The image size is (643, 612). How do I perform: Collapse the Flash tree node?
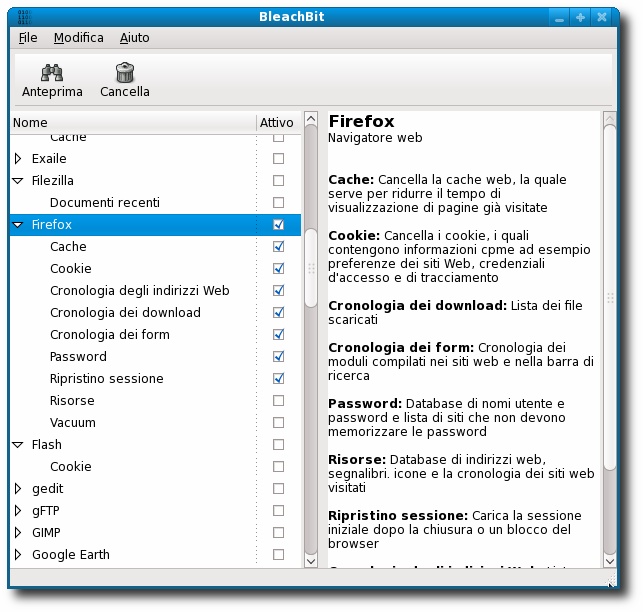tap(18, 444)
